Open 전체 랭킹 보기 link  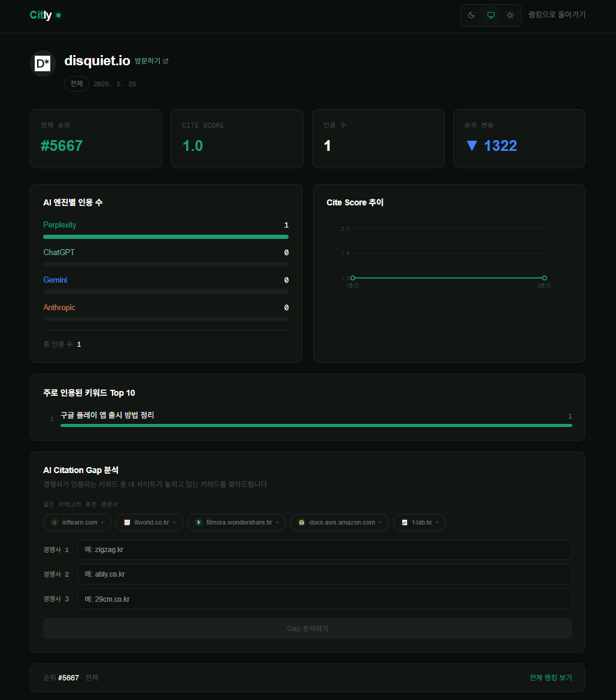[x=551, y=678]
